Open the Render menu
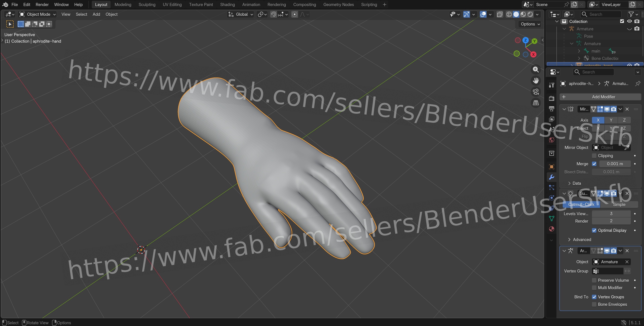Viewport: 644px width, 326px height. (42, 5)
